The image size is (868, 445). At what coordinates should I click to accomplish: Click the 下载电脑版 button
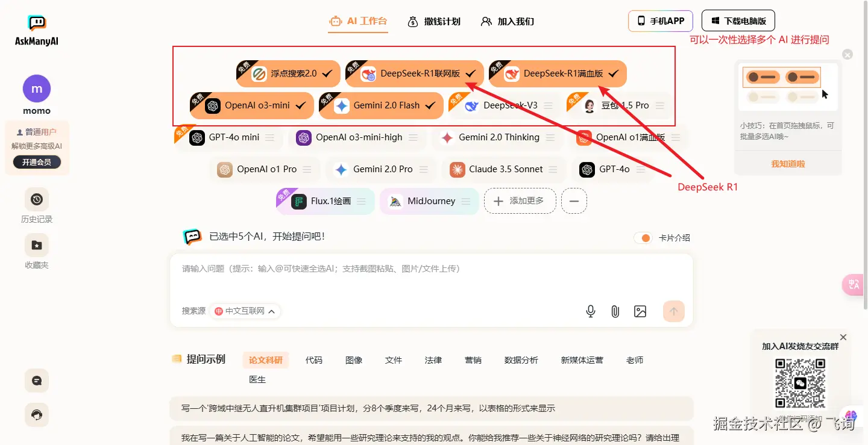738,21
